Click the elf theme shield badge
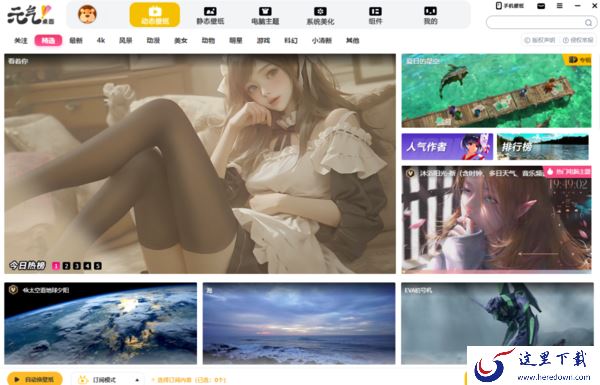Screen dimensions: 600x385 411,173
